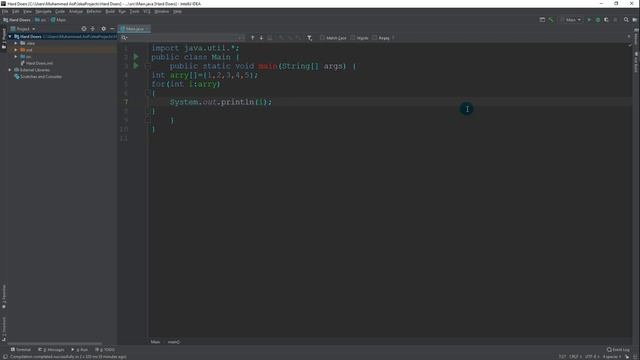Click the green Run button
Viewport: 640px width, 360px height.
[x=589, y=20]
